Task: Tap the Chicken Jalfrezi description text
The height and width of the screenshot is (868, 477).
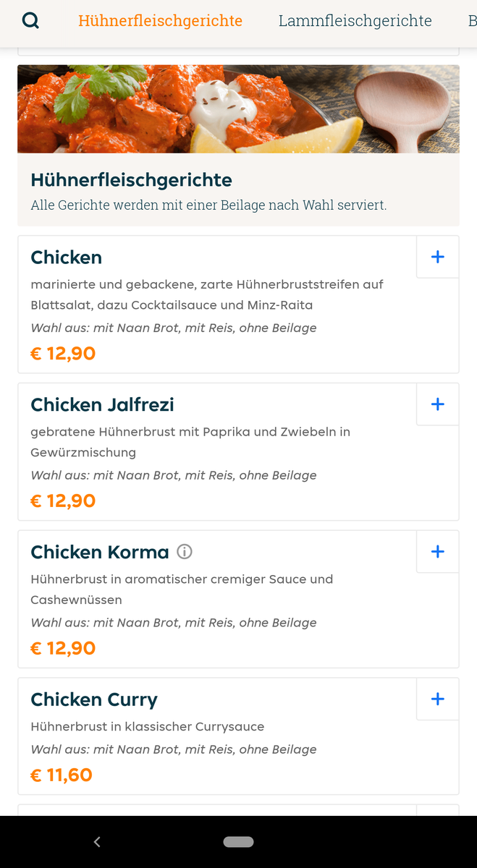Action: [x=190, y=442]
